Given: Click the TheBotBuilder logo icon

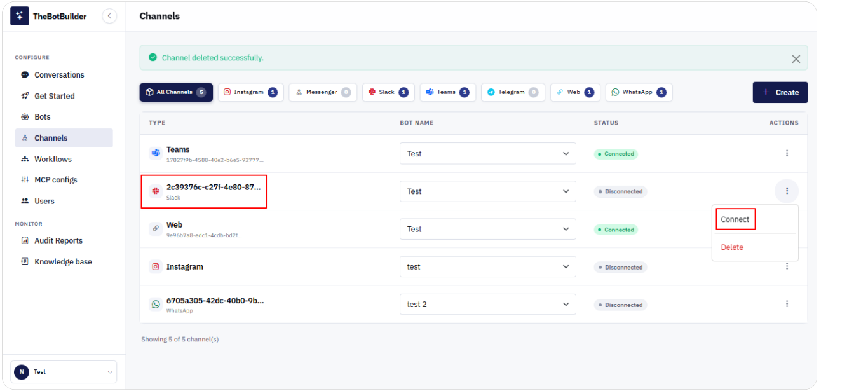Looking at the screenshot, I should click(x=20, y=16).
